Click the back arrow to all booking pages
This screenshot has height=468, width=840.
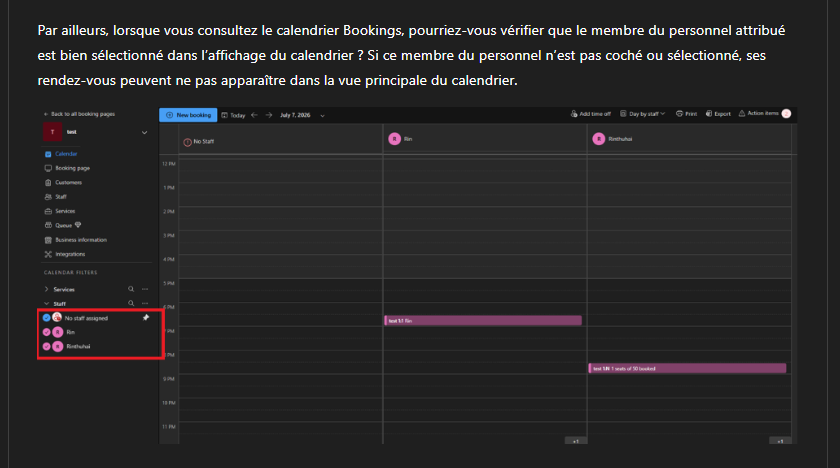pyautogui.click(x=46, y=114)
